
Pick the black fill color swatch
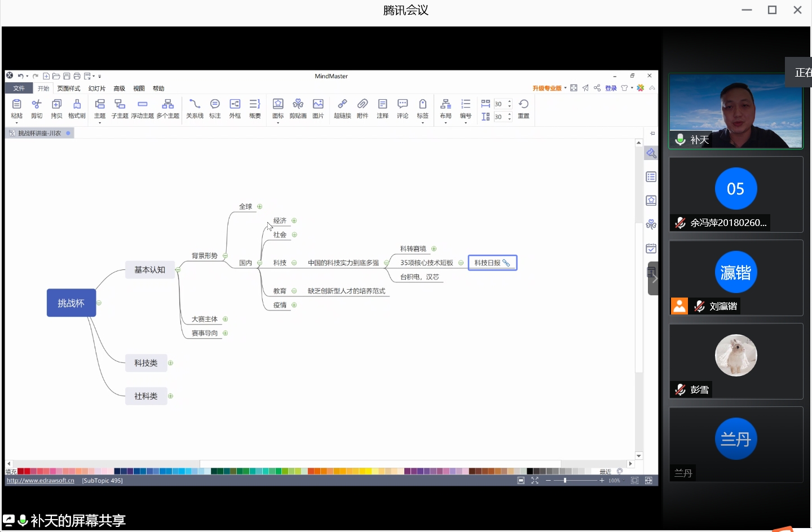[x=529, y=471]
